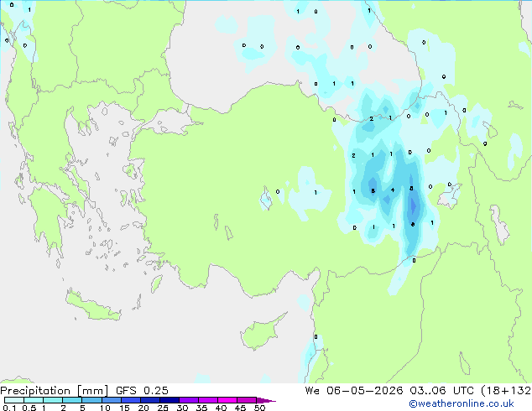The height and width of the screenshot is (411, 532).
Task: Select the 25–30 mm navy legend swatch
Action: (x=169, y=400)
